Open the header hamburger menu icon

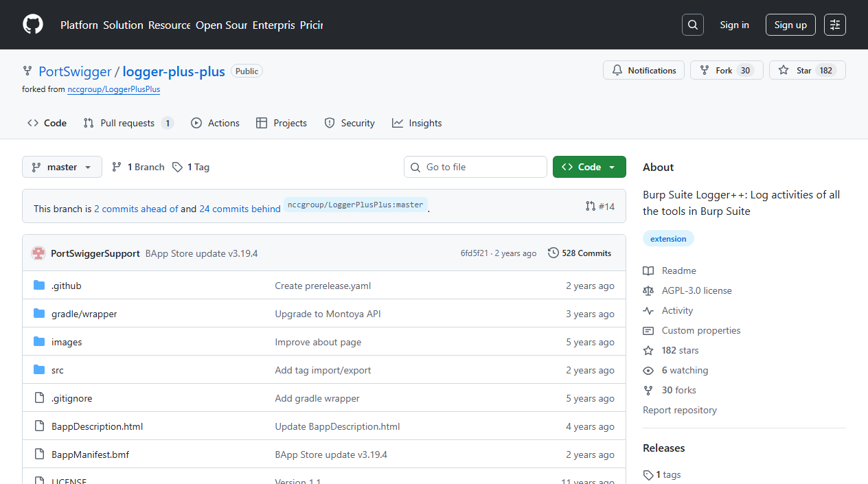click(835, 25)
